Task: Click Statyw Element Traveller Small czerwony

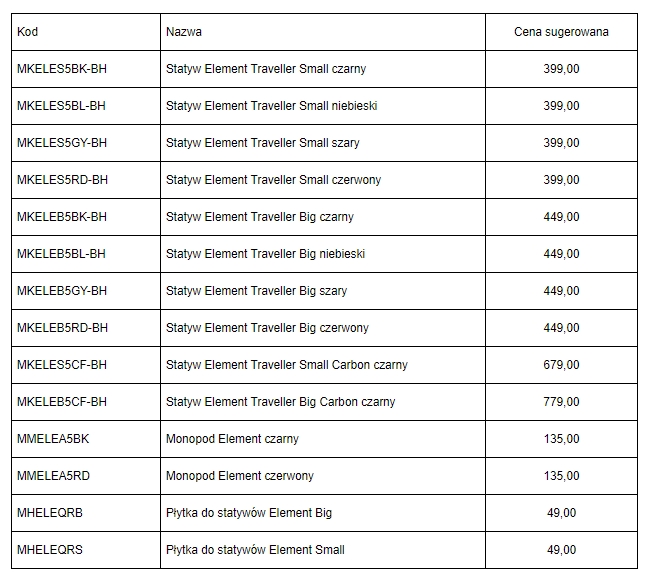Action: pos(274,180)
